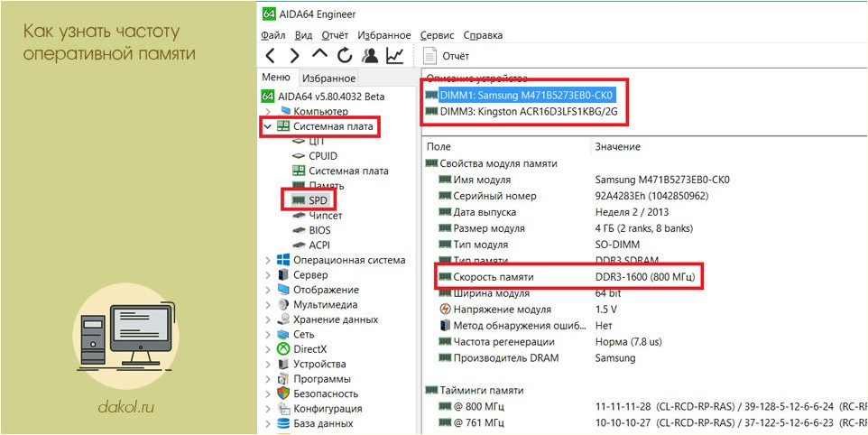
Task: Open the Сервис menu
Action: [437, 35]
